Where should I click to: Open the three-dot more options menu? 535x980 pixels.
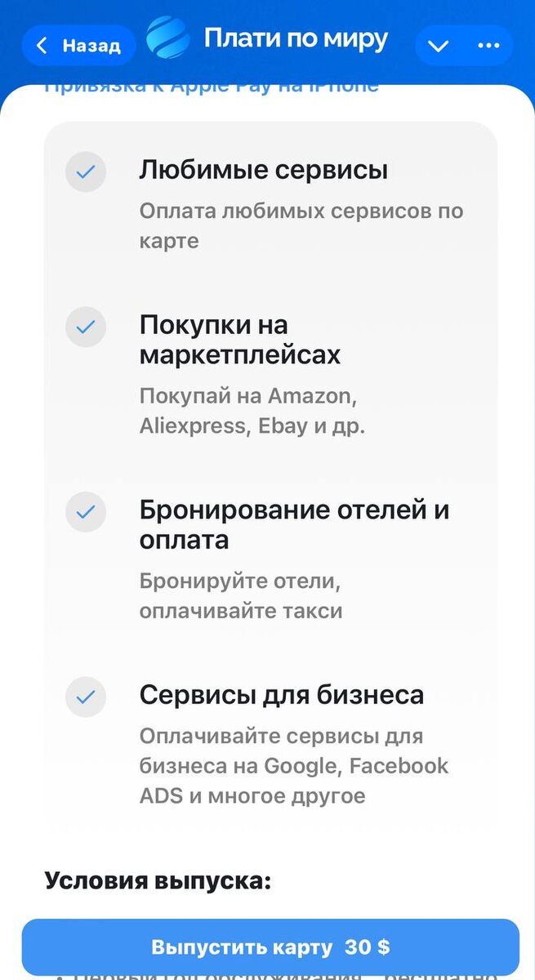[x=486, y=45]
